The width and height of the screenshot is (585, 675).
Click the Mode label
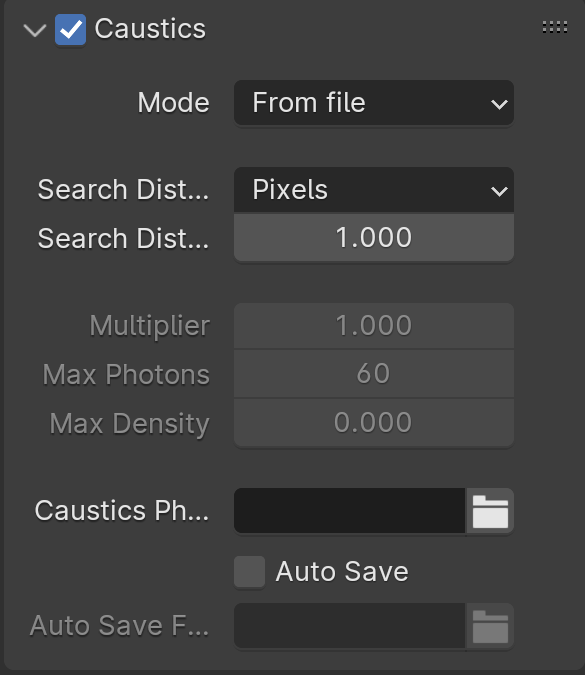(173, 103)
